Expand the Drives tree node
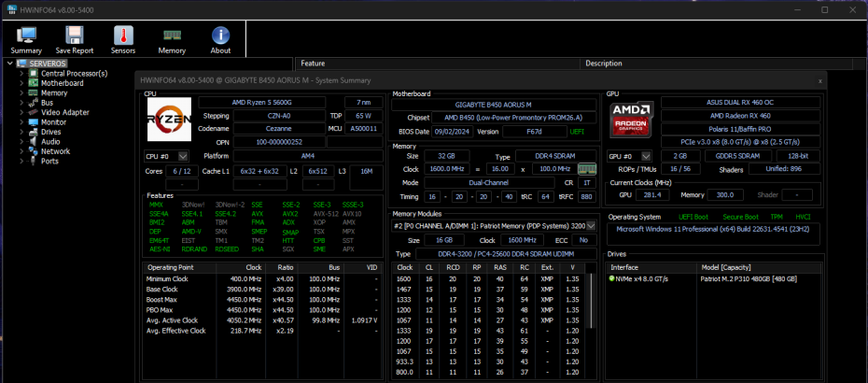 coord(21,132)
